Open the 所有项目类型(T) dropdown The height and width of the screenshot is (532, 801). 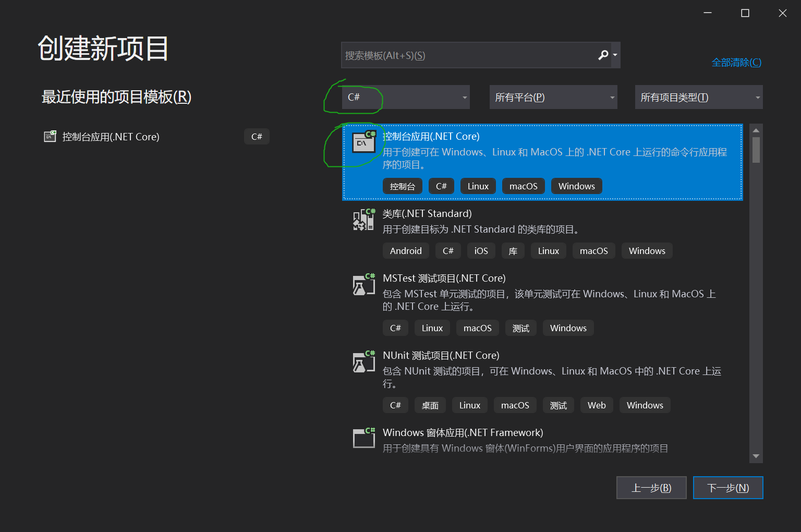(x=699, y=97)
